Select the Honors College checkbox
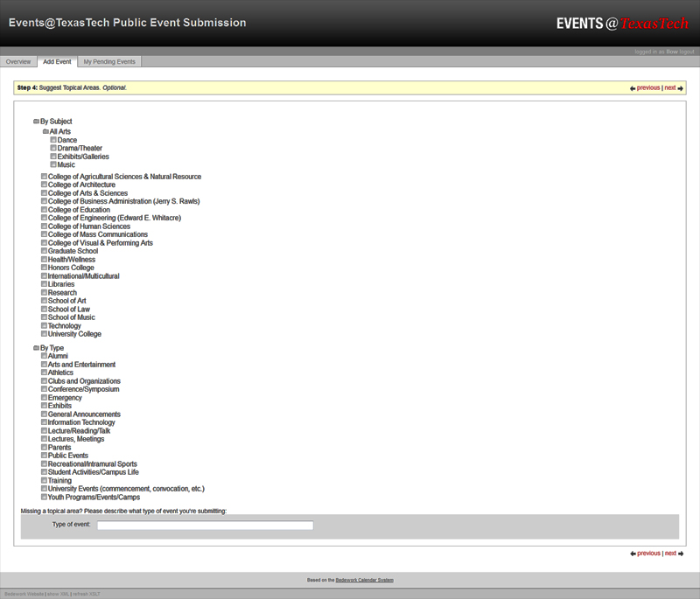 point(45,268)
